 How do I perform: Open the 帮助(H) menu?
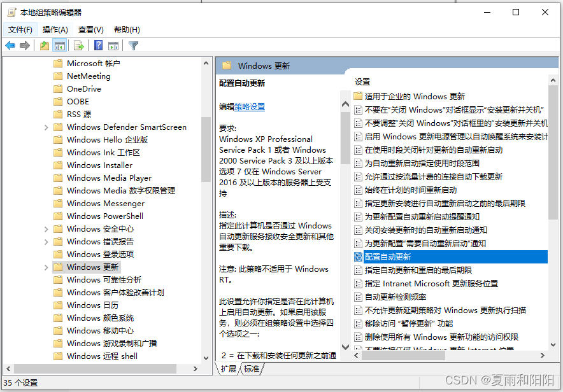pyautogui.click(x=127, y=30)
